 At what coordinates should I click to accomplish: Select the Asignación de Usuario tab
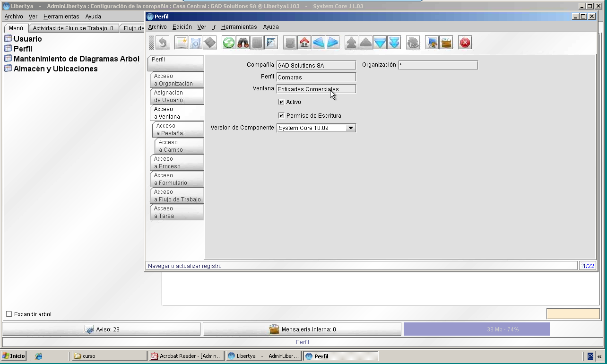tap(177, 96)
